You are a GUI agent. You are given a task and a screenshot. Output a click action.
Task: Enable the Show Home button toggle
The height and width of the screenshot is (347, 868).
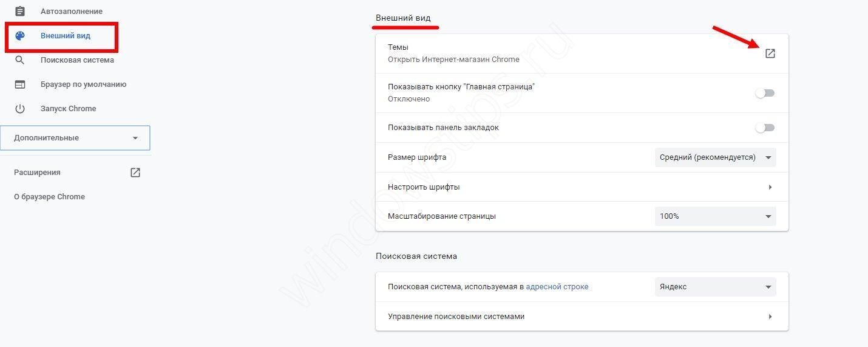click(765, 94)
